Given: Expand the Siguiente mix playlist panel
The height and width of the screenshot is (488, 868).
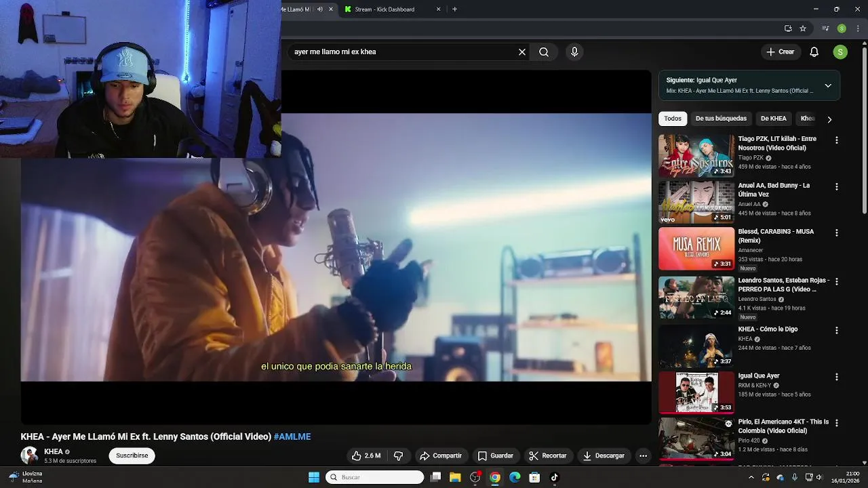Looking at the screenshot, I should [x=828, y=85].
